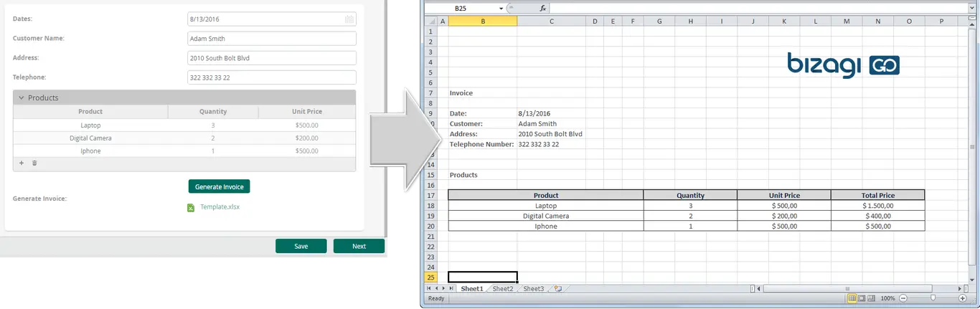Insert a new worksheet via tab icon

tap(557, 289)
